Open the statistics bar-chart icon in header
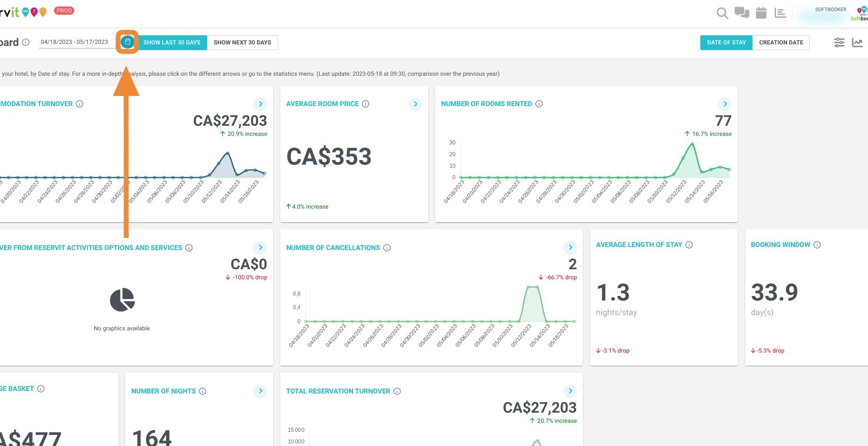Screen dimensions: 868x446 [x=780, y=13]
